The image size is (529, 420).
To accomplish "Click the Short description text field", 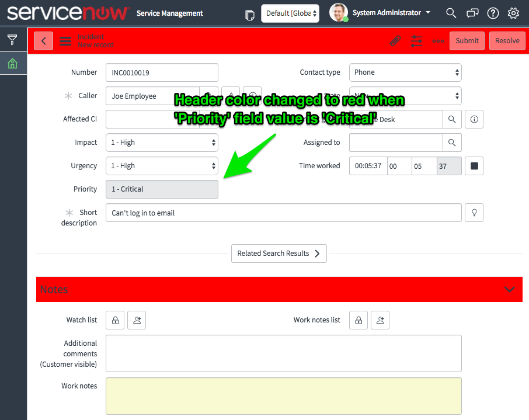I will (283, 213).
